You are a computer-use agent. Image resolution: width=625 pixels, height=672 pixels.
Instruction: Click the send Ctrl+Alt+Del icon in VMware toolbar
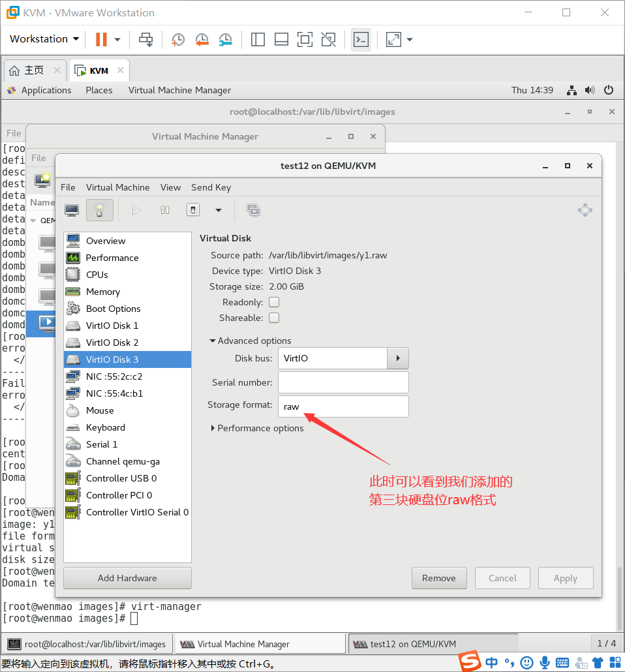click(145, 39)
